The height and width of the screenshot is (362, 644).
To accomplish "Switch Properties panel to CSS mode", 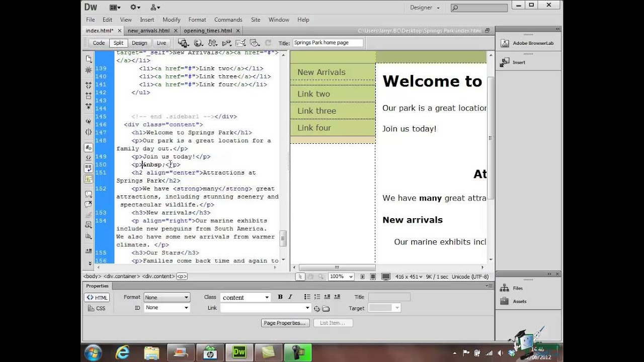I will 97,308.
